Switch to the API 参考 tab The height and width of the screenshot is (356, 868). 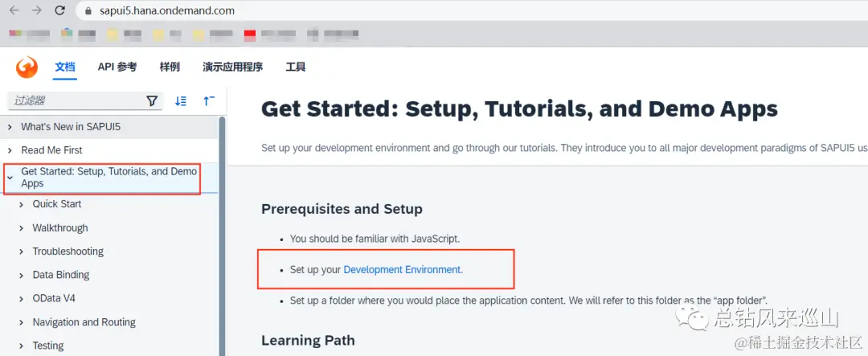click(117, 67)
